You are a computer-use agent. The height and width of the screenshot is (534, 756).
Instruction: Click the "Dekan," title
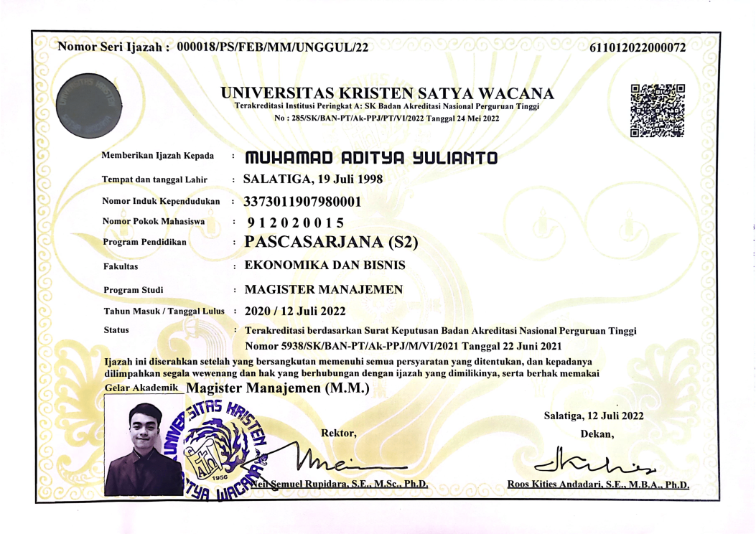pos(597,434)
